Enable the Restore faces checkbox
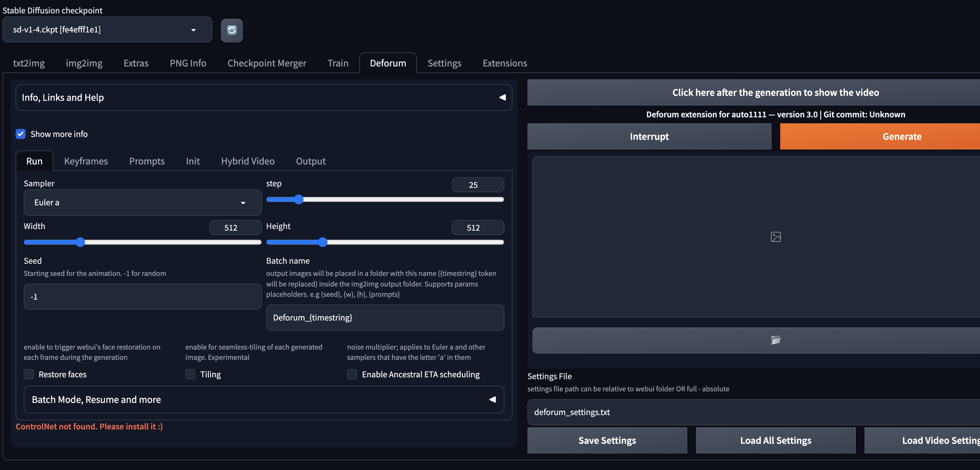 pos(29,374)
